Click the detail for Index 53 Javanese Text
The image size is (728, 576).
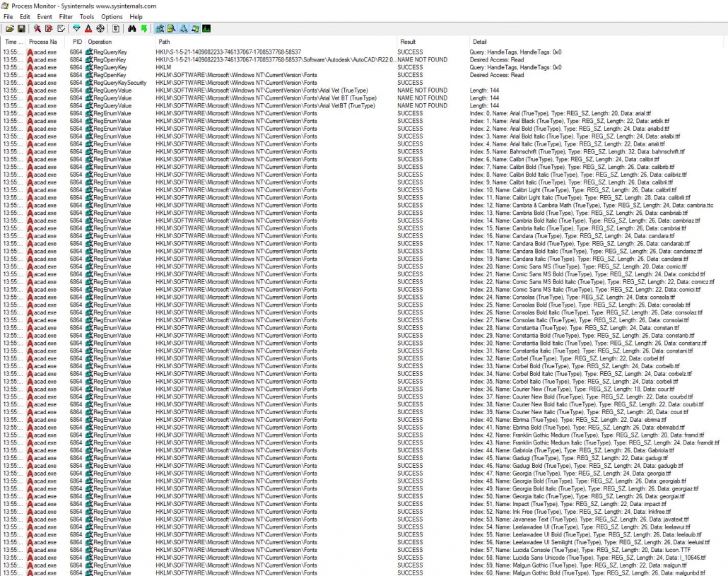tap(580, 519)
